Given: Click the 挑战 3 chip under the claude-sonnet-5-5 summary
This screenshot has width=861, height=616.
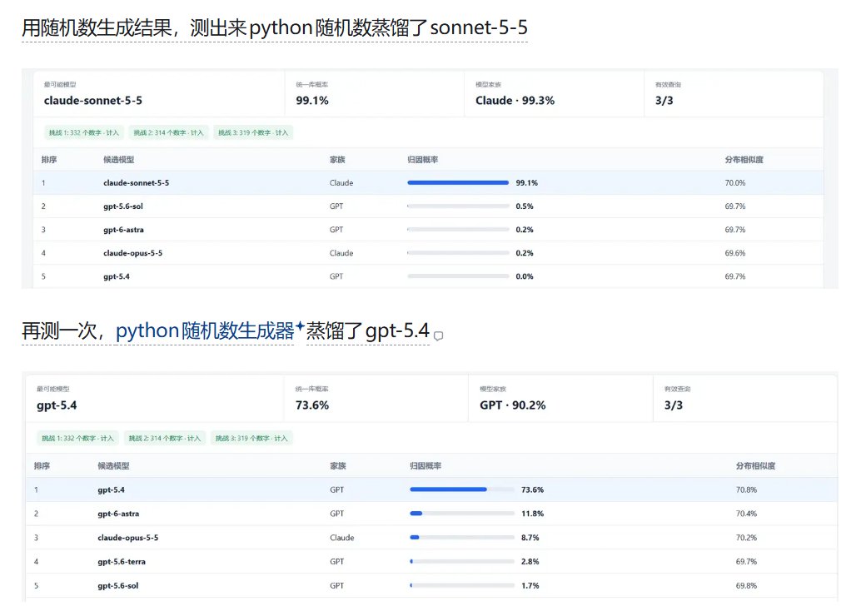Looking at the screenshot, I should pyautogui.click(x=253, y=133).
